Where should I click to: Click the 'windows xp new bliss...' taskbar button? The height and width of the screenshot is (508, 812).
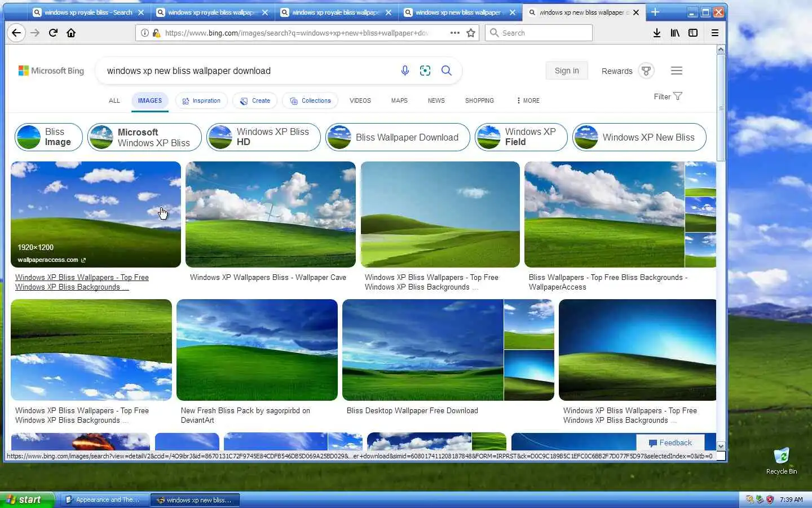[x=195, y=500]
